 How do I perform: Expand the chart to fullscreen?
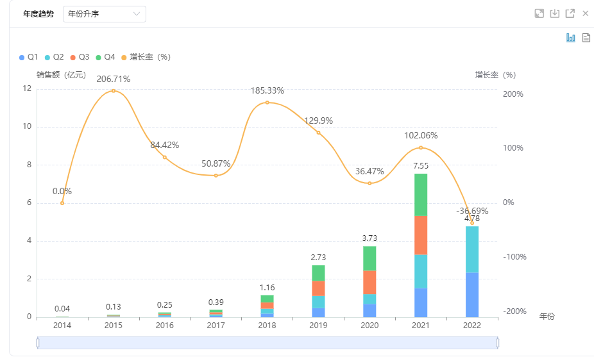[x=539, y=13]
